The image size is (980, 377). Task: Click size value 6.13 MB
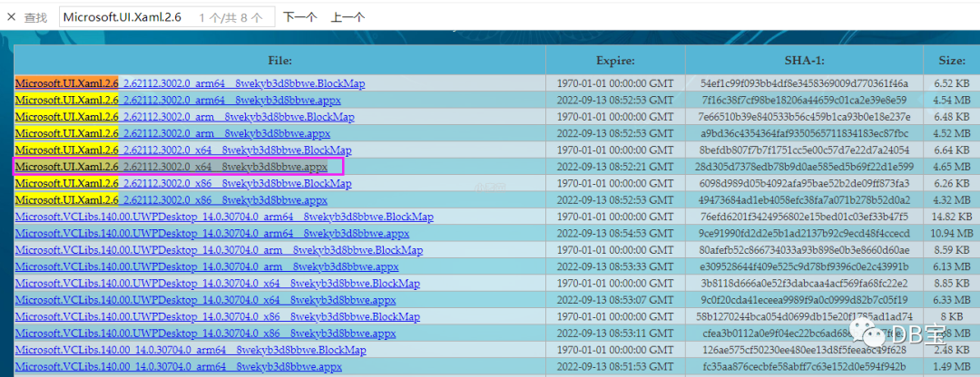pos(952,267)
